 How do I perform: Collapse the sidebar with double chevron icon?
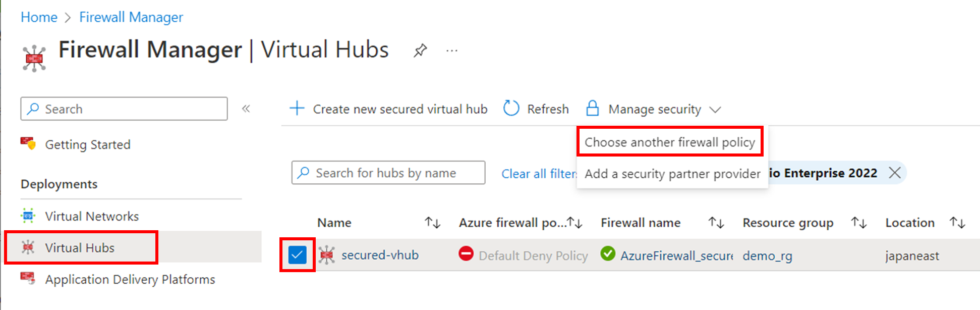click(x=246, y=109)
